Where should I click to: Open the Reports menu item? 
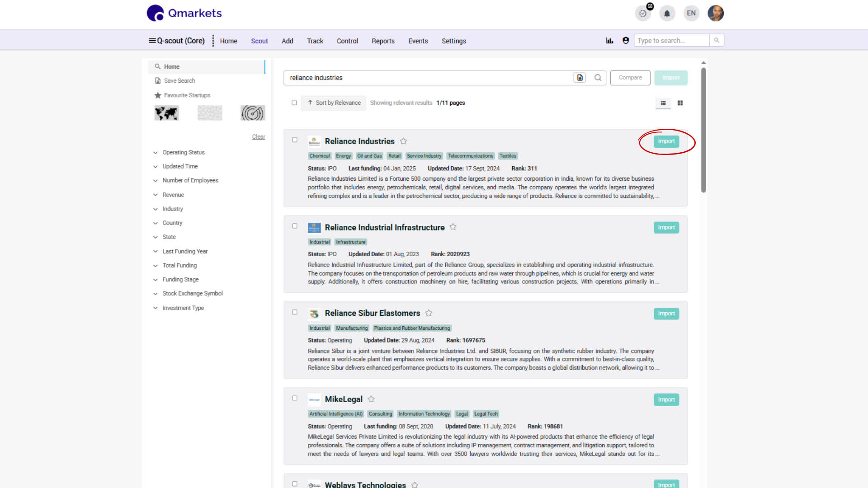[383, 41]
